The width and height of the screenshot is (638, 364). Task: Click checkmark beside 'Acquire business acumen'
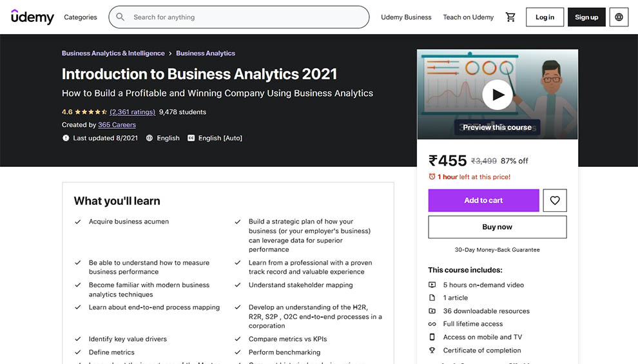pyautogui.click(x=78, y=222)
